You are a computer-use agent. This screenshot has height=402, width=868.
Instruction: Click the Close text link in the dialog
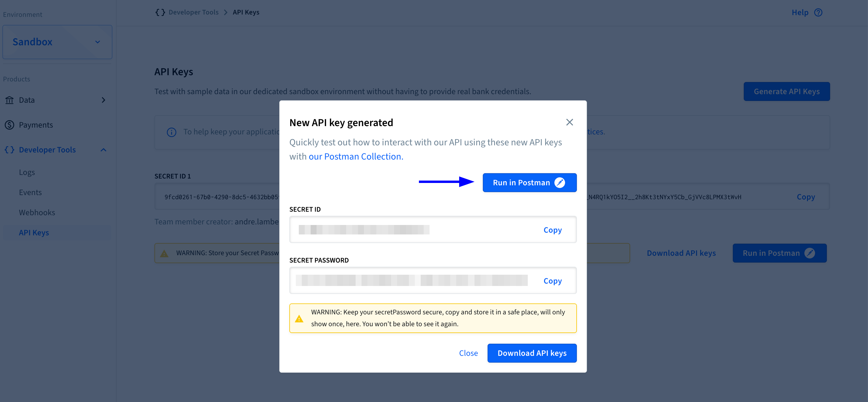[x=468, y=353]
